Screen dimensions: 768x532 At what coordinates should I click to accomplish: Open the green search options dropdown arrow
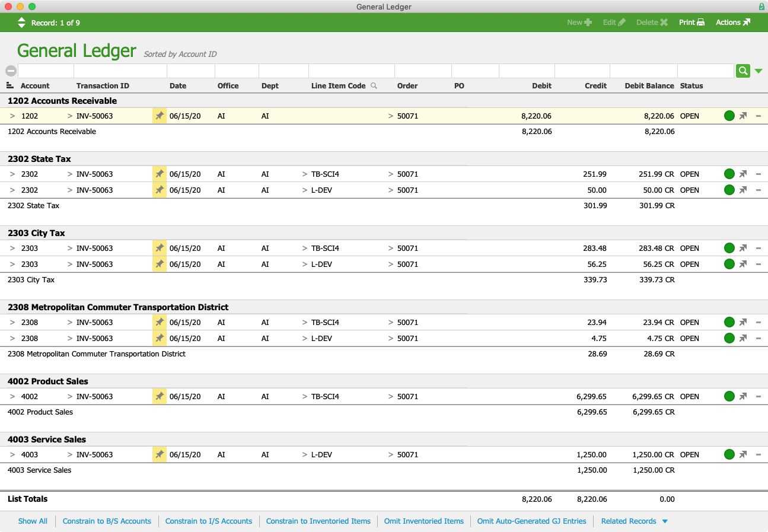coord(759,71)
